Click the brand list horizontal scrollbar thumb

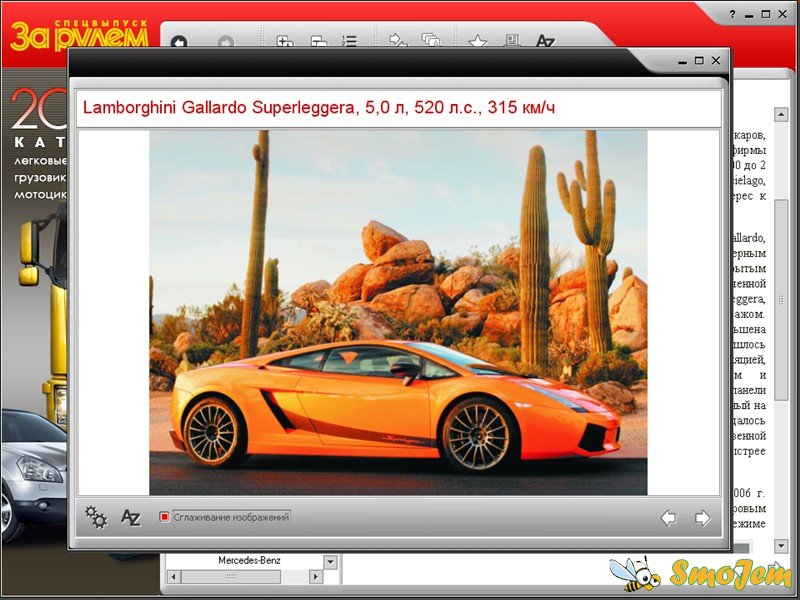(x=231, y=577)
